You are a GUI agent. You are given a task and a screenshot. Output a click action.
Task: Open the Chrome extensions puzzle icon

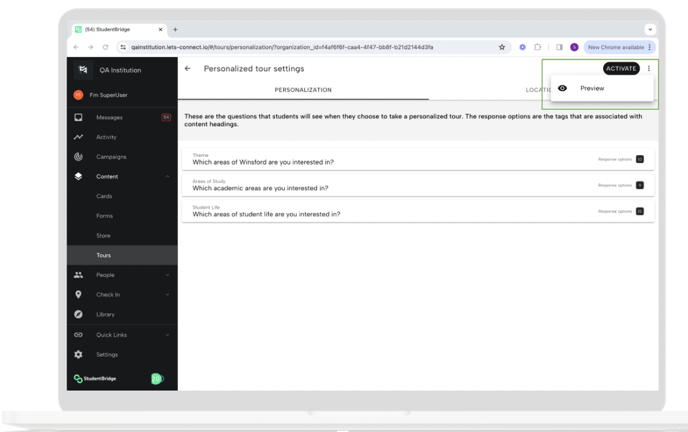[538, 47]
